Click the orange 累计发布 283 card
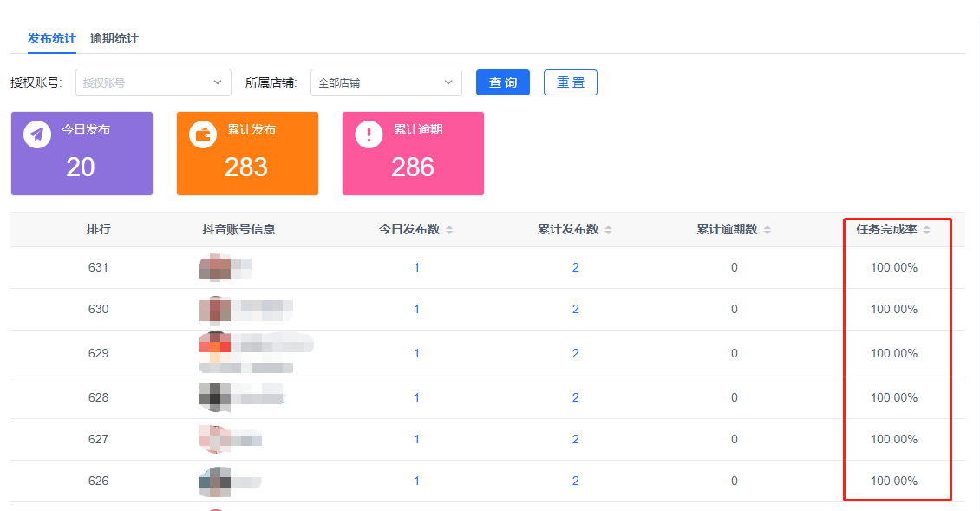Viewport: 980px width, 511px height. tap(247, 154)
